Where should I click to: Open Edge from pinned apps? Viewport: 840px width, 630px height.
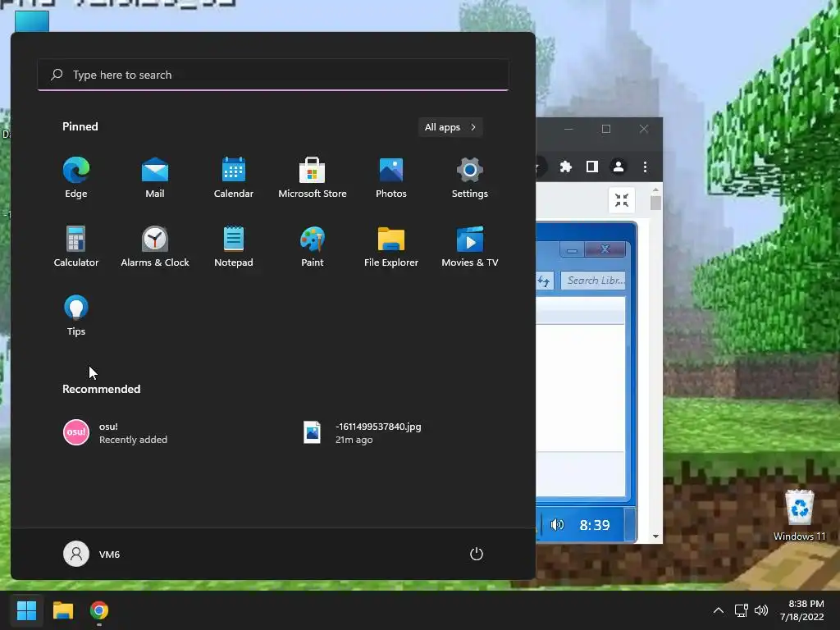pyautogui.click(x=76, y=178)
